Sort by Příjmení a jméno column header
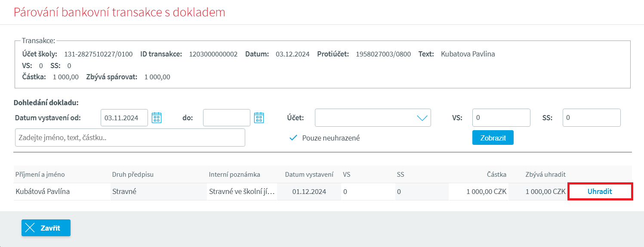The width and height of the screenshot is (644, 247). (40, 175)
